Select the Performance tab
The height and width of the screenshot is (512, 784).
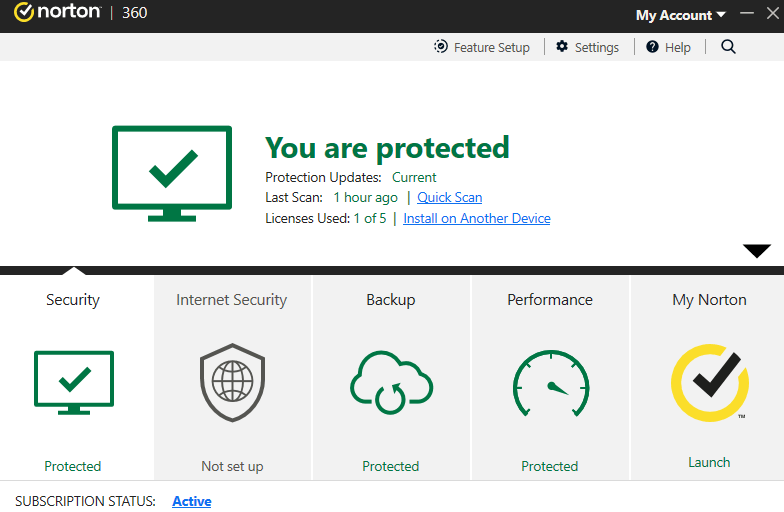550,378
